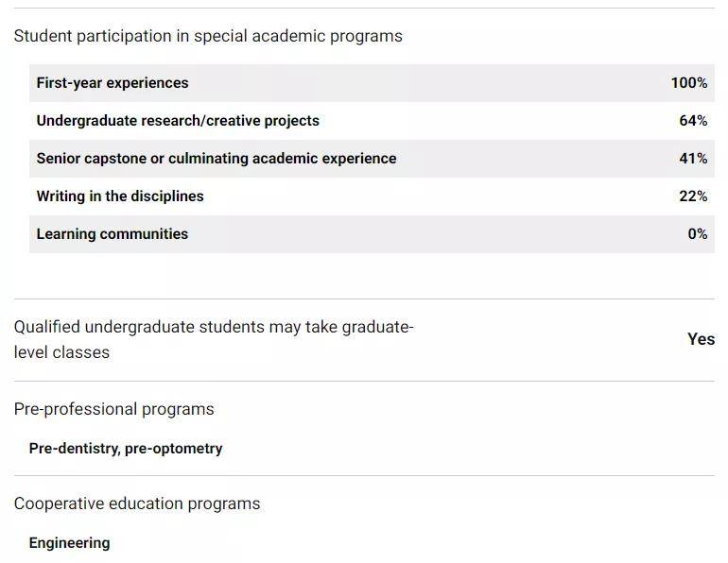Select the Pre-dentistry, pre-optometry text
Image resolution: width=728 pixels, height=563 pixels.
pyautogui.click(x=126, y=449)
